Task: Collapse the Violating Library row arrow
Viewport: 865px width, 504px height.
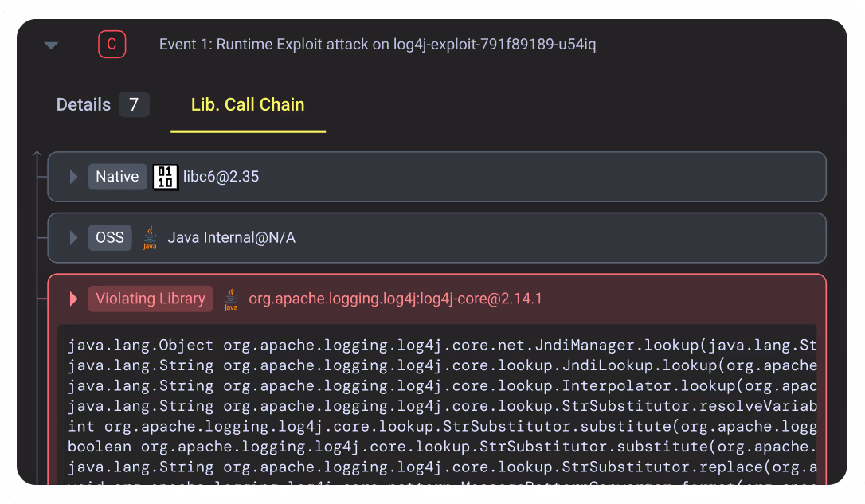Action: (x=73, y=299)
